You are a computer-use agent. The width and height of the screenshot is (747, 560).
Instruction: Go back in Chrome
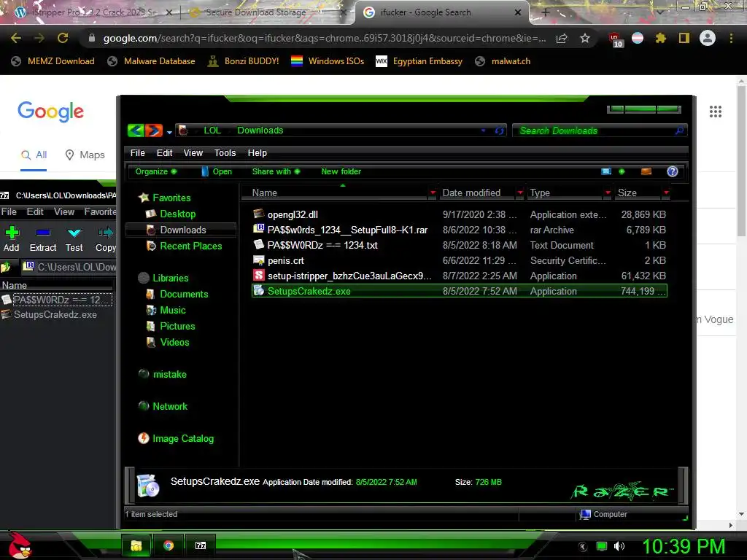(x=16, y=38)
